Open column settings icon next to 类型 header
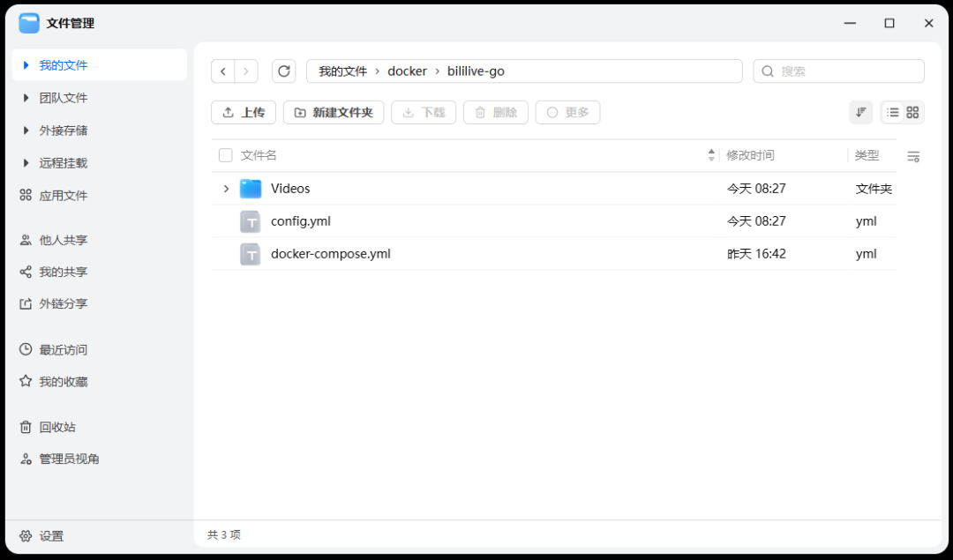 913,156
